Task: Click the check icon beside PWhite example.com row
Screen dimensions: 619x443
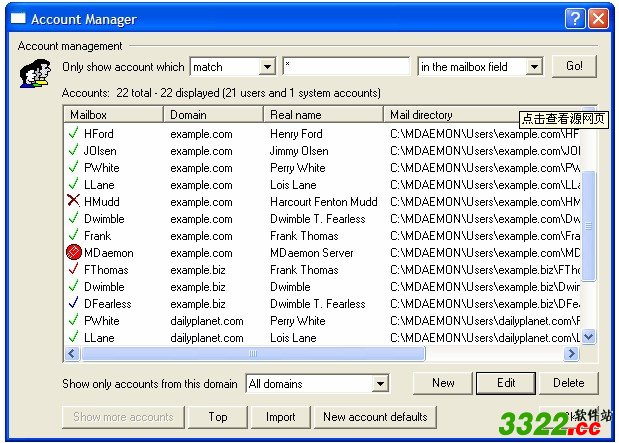Action: [73, 167]
